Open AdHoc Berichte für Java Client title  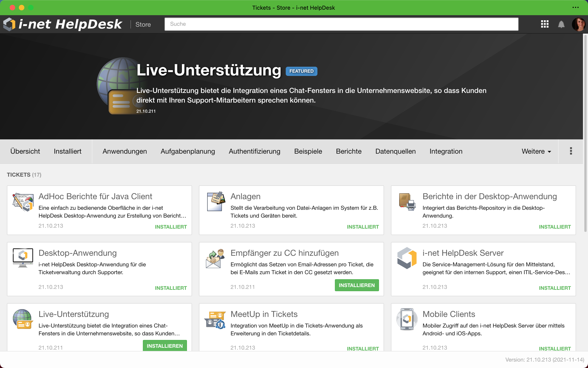[x=95, y=196]
